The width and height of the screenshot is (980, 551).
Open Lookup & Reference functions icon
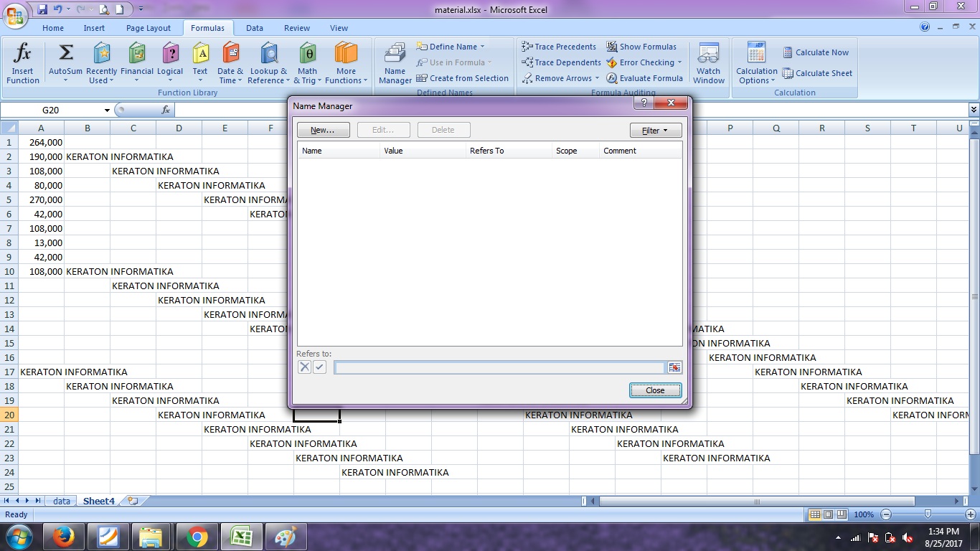[x=268, y=53]
